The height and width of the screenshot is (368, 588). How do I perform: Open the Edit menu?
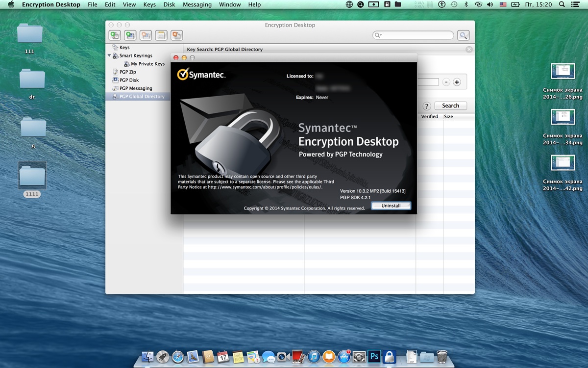tap(110, 4)
